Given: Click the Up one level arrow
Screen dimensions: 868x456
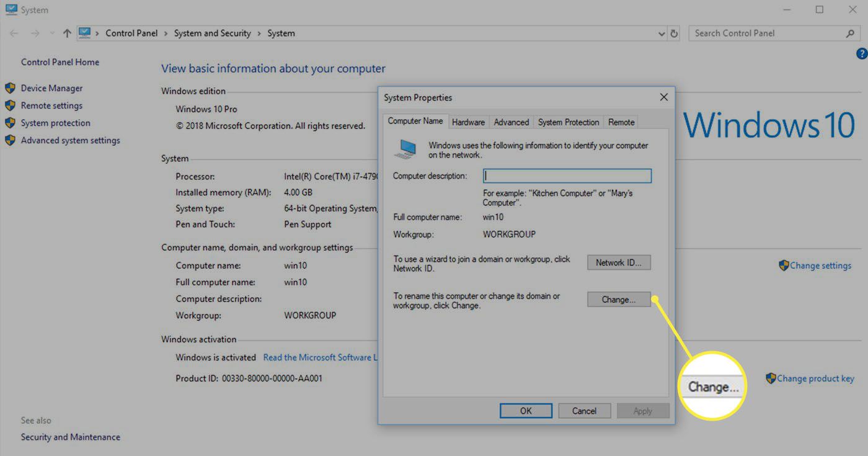Looking at the screenshot, I should (x=68, y=34).
